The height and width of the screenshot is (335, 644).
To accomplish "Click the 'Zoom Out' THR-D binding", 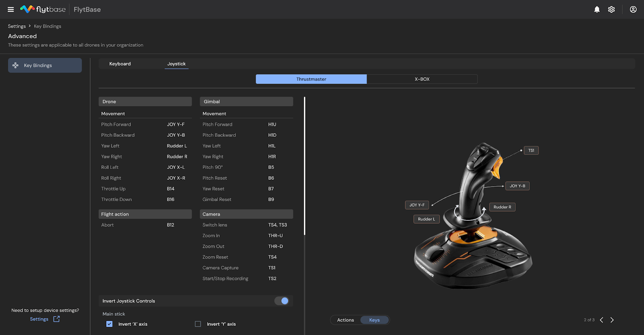I will pos(275,247).
